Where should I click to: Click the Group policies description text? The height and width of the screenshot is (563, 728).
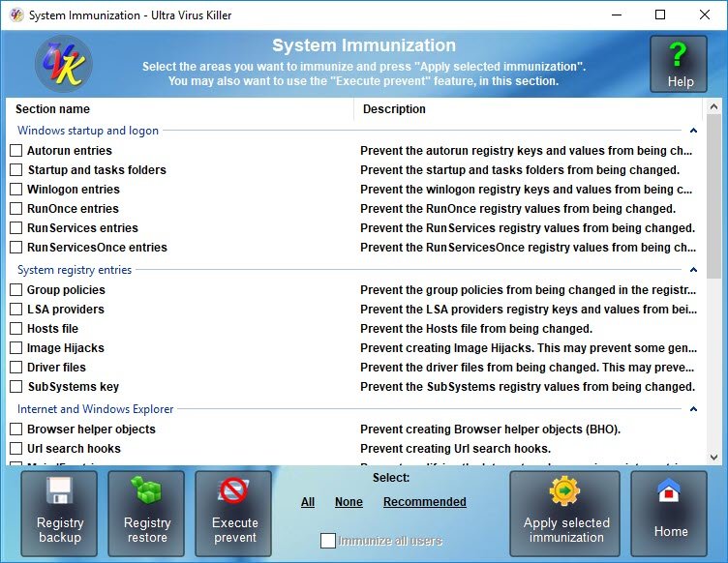click(529, 290)
